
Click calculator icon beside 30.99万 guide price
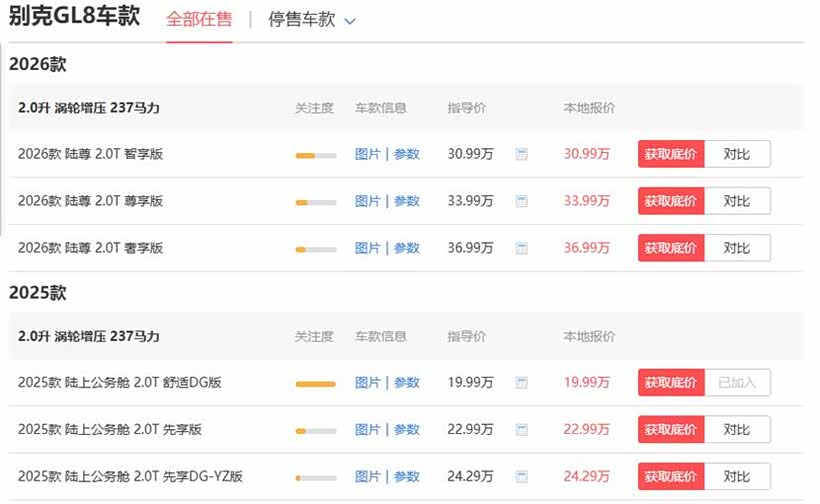click(521, 154)
